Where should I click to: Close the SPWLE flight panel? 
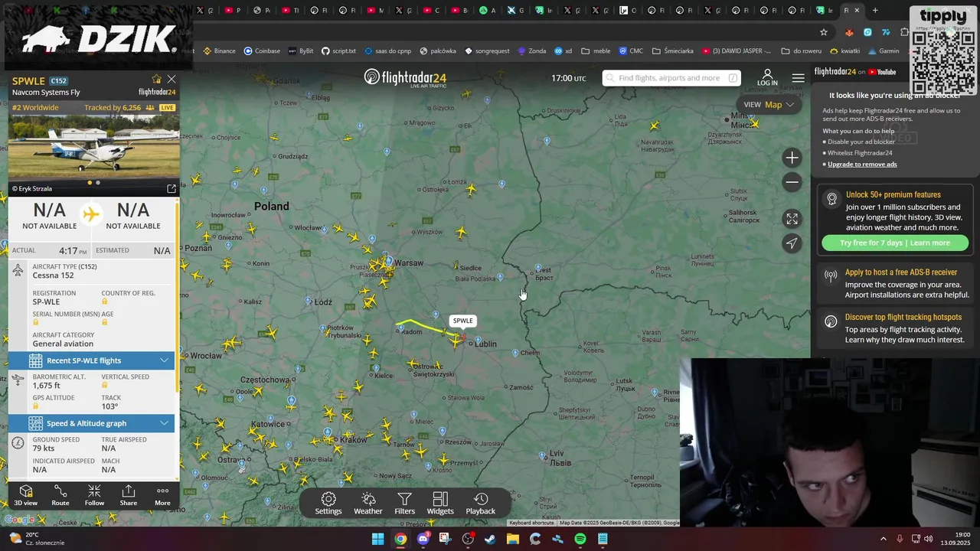click(171, 80)
